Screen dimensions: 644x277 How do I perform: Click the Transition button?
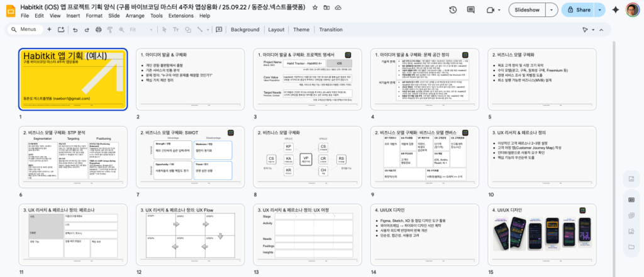click(331, 30)
